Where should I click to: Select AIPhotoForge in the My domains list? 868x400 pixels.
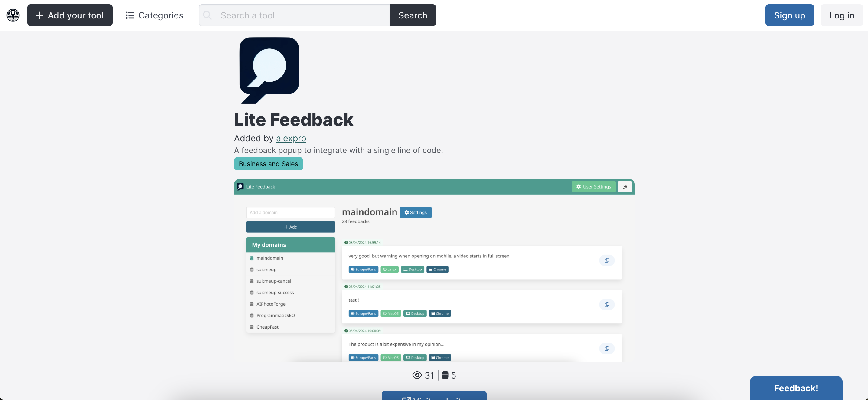tap(290, 304)
